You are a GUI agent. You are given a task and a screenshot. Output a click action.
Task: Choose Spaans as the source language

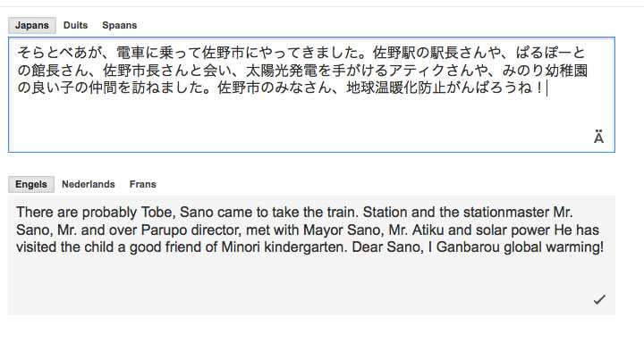tap(120, 25)
